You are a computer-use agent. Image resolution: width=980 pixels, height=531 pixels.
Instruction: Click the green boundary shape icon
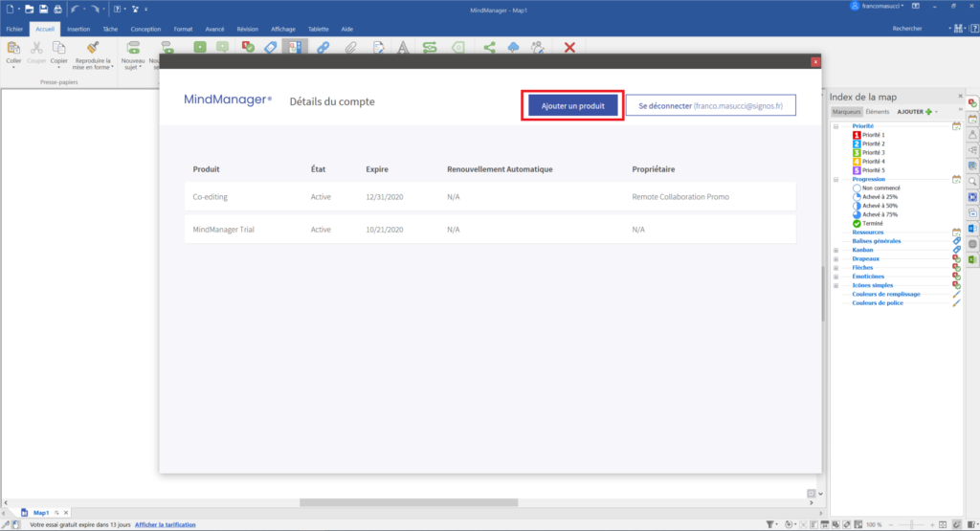pyautogui.click(x=458, y=48)
